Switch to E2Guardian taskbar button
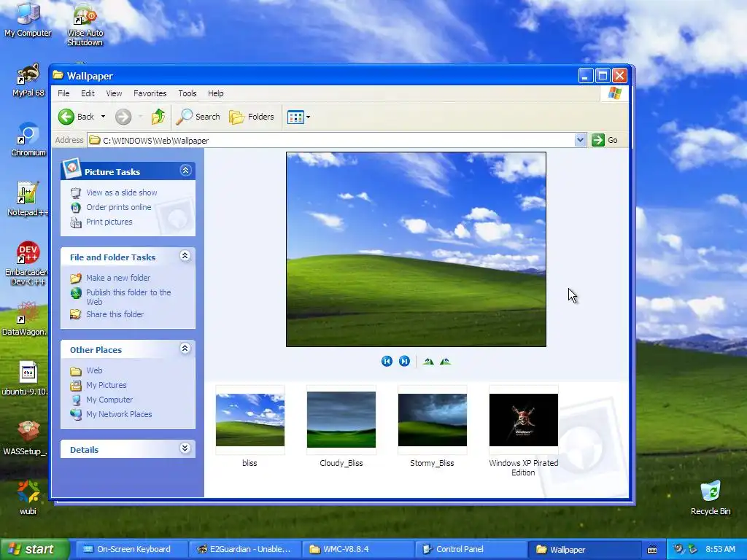747x560 pixels. (245, 549)
